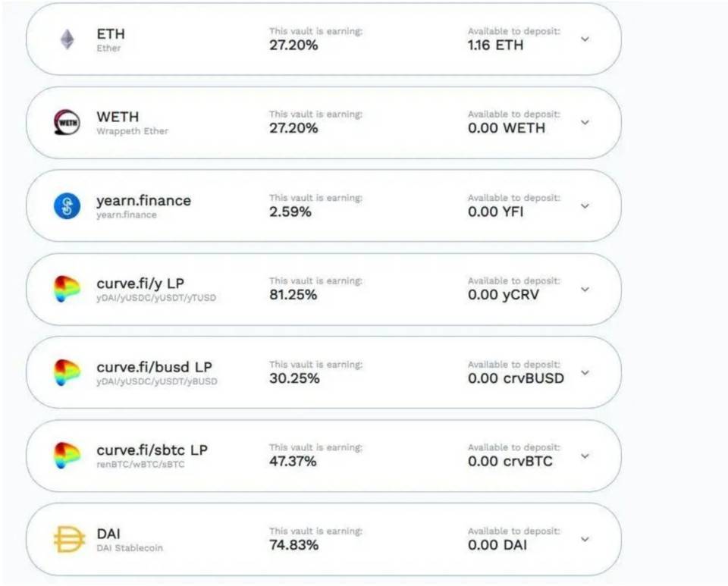Screen dimensions: 728x586
Task: Click the 1.16 ETH available balance
Action: 495,45
